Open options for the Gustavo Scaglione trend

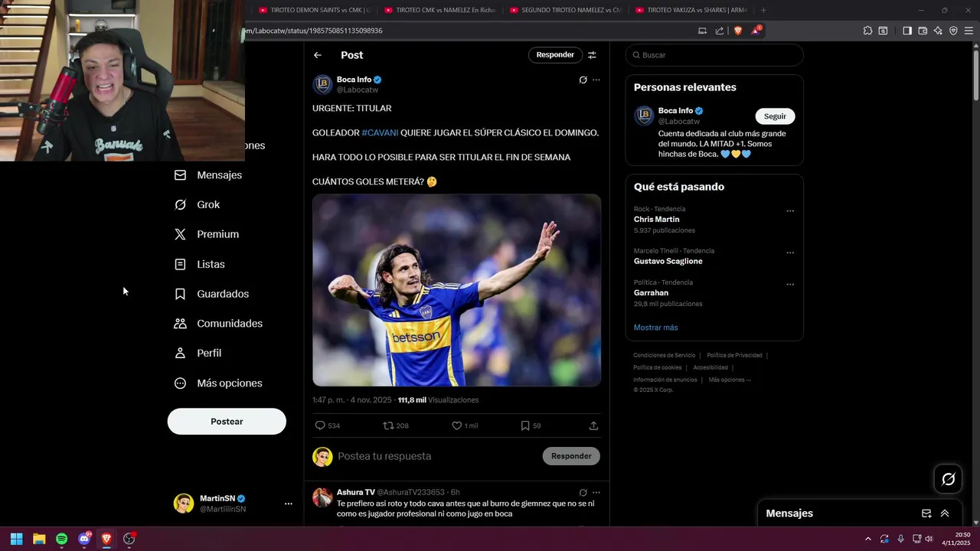[790, 253]
